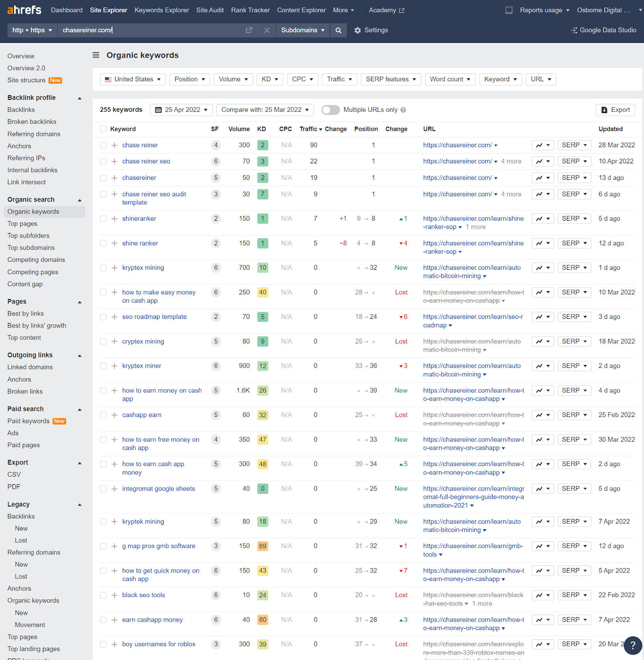Add 'kryptex miner' keyword to list
This screenshot has height=660, width=644.
click(115, 366)
